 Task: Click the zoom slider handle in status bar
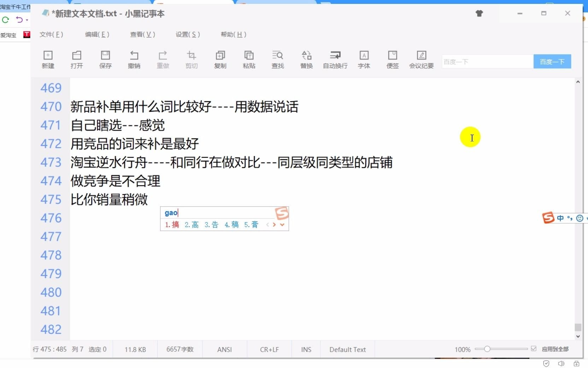(487, 349)
